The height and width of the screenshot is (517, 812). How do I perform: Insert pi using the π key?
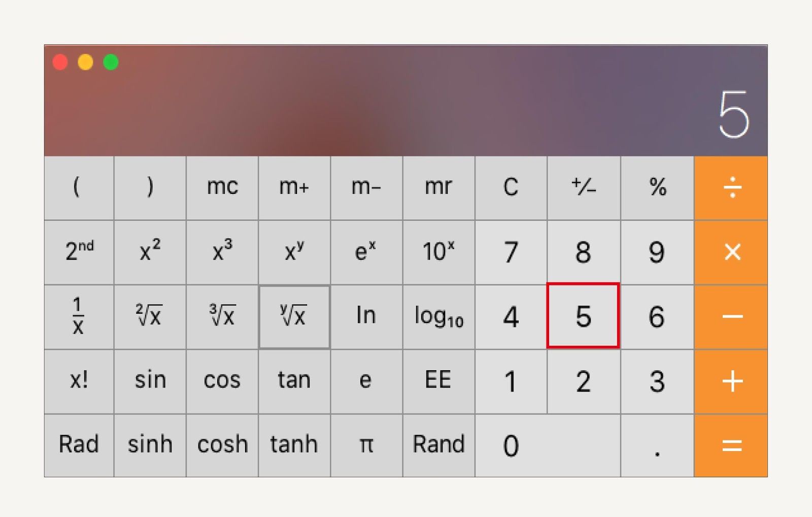[x=366, y=445]
